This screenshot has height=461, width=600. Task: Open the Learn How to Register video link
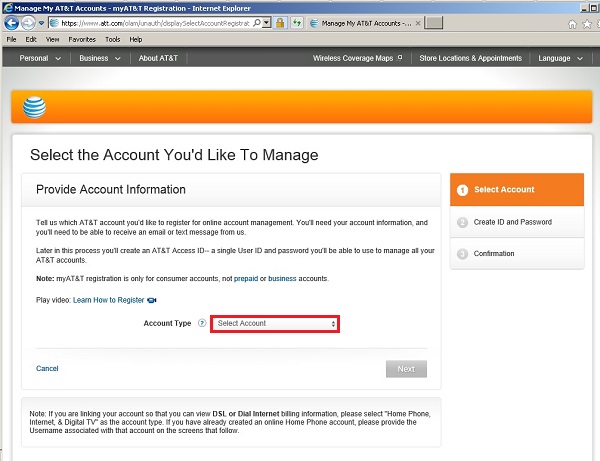[108, 300]
